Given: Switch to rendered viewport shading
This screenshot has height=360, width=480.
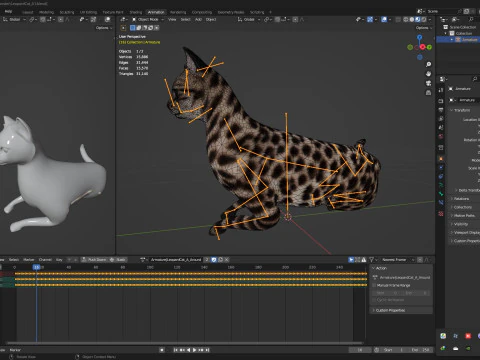Looking at the screenshot, I should click(x=424, y=20).
